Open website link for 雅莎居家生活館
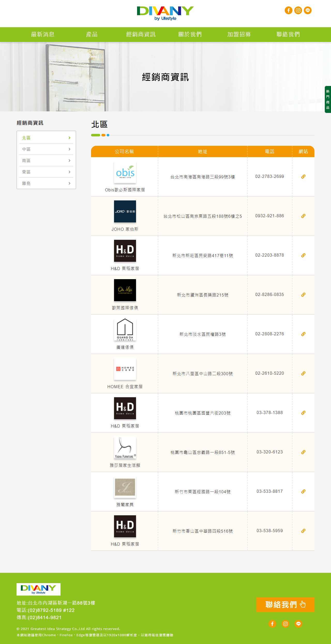331x644 pixels. [303, 452]
